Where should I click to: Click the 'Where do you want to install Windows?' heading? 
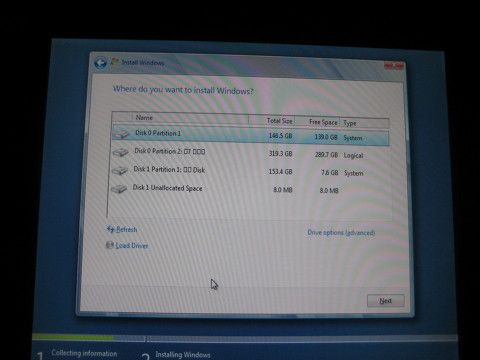[183, 90]
